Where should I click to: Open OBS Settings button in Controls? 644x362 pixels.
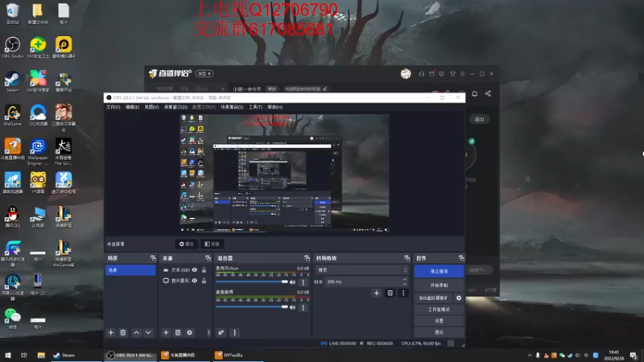[x=439, y=320]
